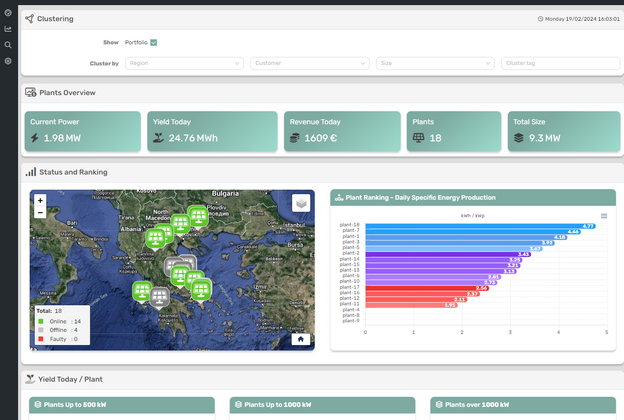
Task: Select the Plants over 1000 kW panel header
Action: tap(522, 405)
